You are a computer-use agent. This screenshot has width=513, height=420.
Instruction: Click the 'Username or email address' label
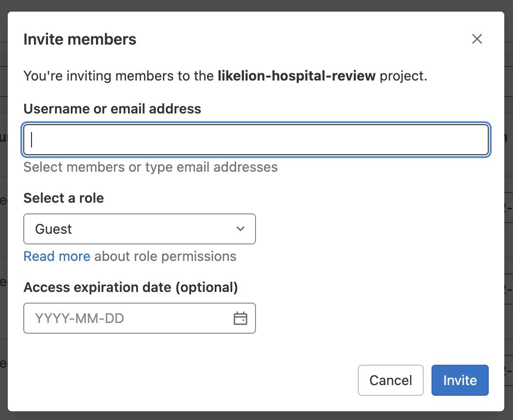pos(112,109)
